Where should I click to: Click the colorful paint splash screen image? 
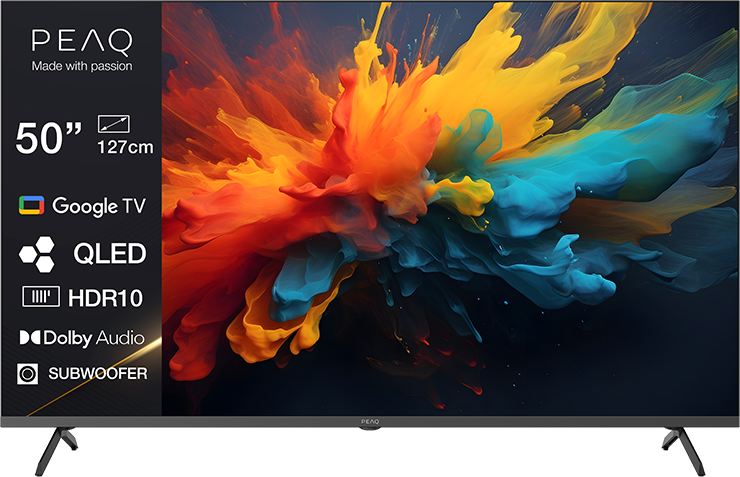pyautogui.click(x=450, y=209)
